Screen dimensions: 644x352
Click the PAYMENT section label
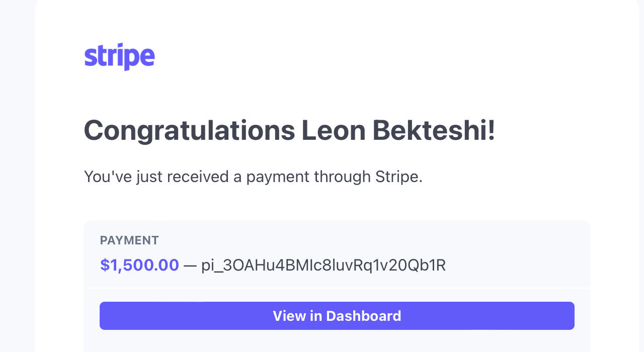tap(129, 240)
